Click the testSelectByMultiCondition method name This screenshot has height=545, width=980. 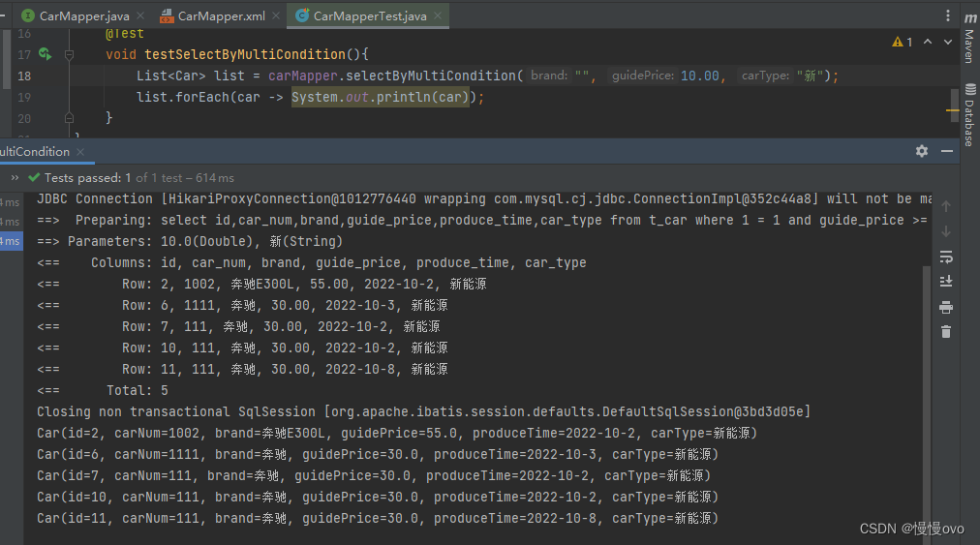click(x=245, y=54)
